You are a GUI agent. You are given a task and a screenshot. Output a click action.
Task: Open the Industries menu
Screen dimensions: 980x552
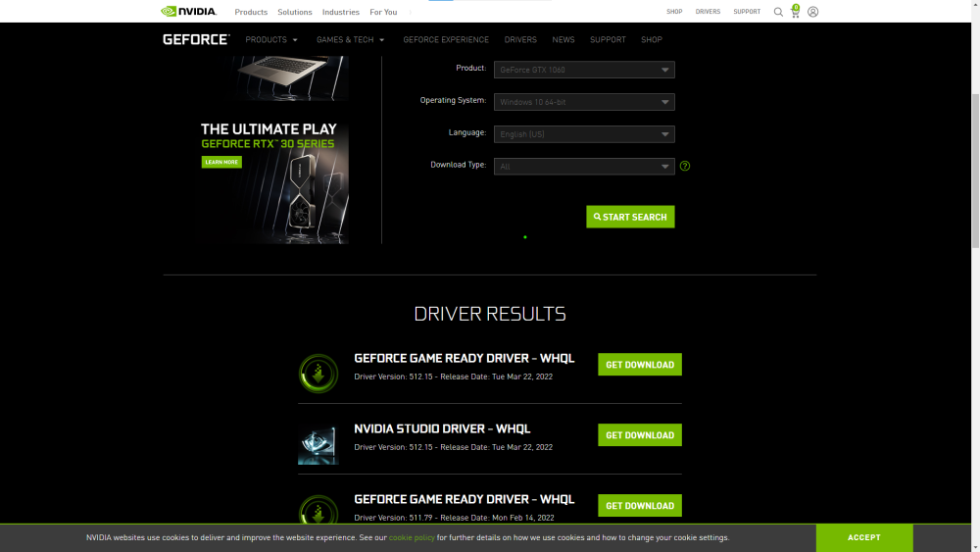(x=341, y=12)
